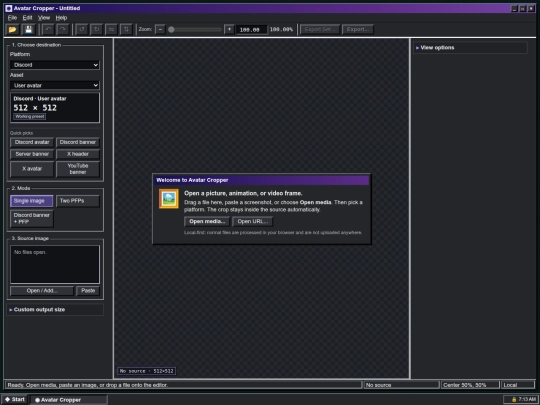Click the '100.00%' zoom readout
Viewport: 540px width, 405px height.
point(281,30)
